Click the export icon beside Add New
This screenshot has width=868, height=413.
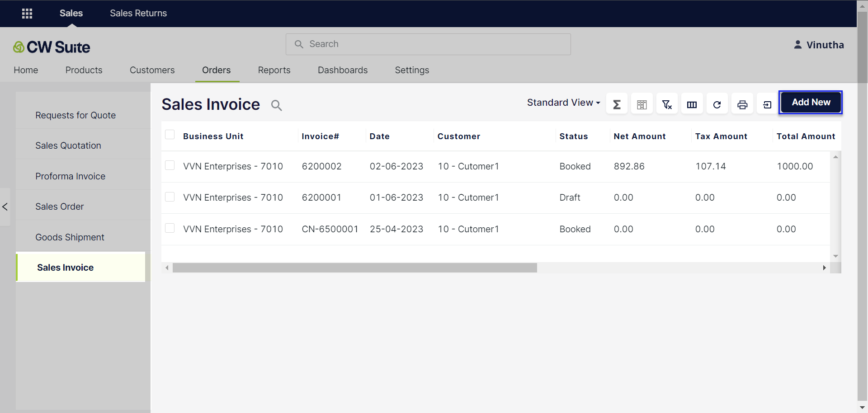coord(767,105)
